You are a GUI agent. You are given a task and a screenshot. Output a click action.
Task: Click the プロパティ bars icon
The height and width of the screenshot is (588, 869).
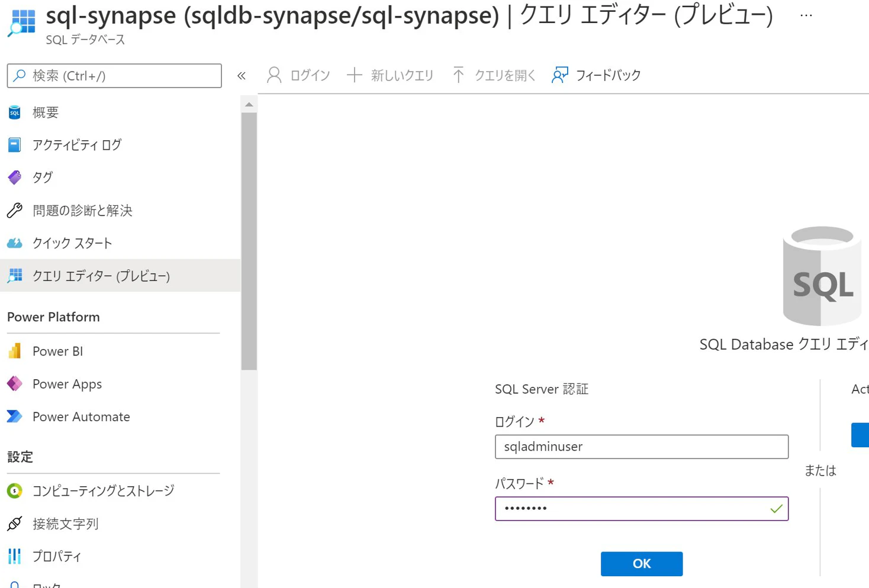tap(15, 556)
